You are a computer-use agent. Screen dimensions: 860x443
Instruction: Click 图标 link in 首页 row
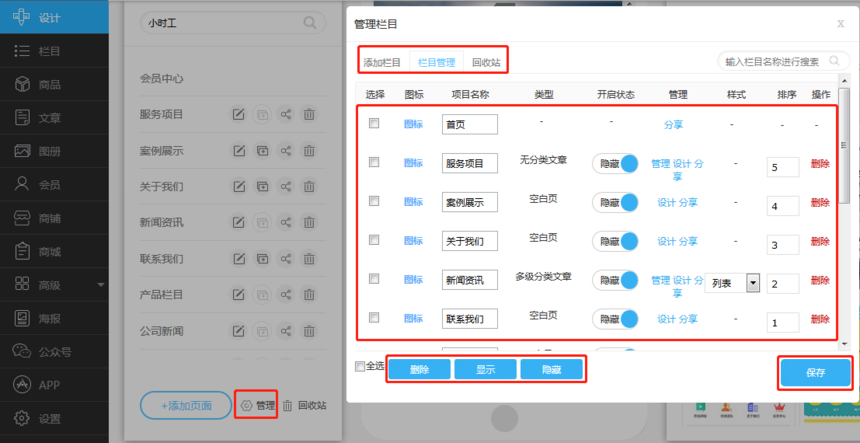414,124
